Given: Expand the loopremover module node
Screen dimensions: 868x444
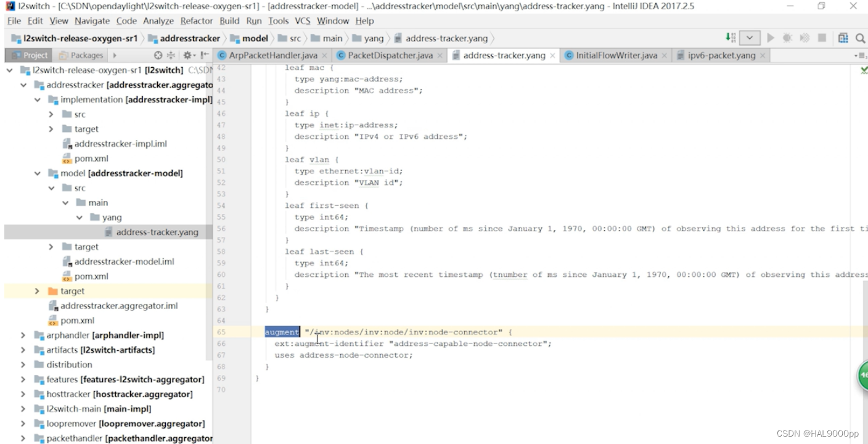Looking at the screenshot, I should (x=23, y=424).
